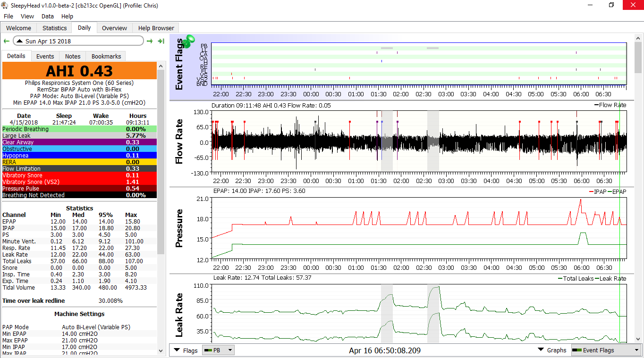Select the Details sub-tab
Image resolution: width=644 pixels, height=358 pixels.
[16, 56]
